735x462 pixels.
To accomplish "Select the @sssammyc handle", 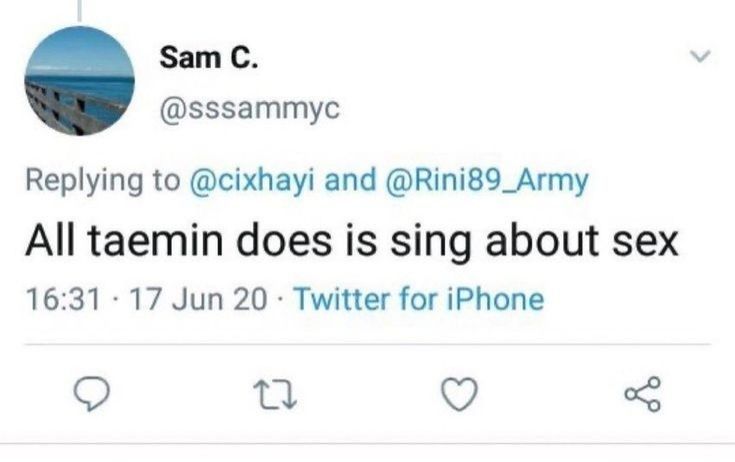I will [236, 112].
